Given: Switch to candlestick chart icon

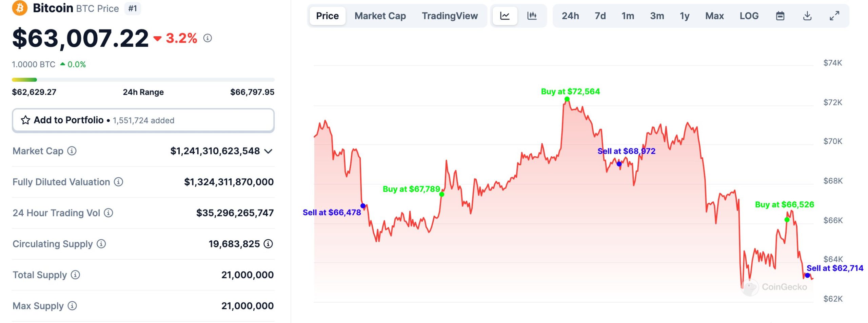Looking at the screenshot, I should point(532,16).
